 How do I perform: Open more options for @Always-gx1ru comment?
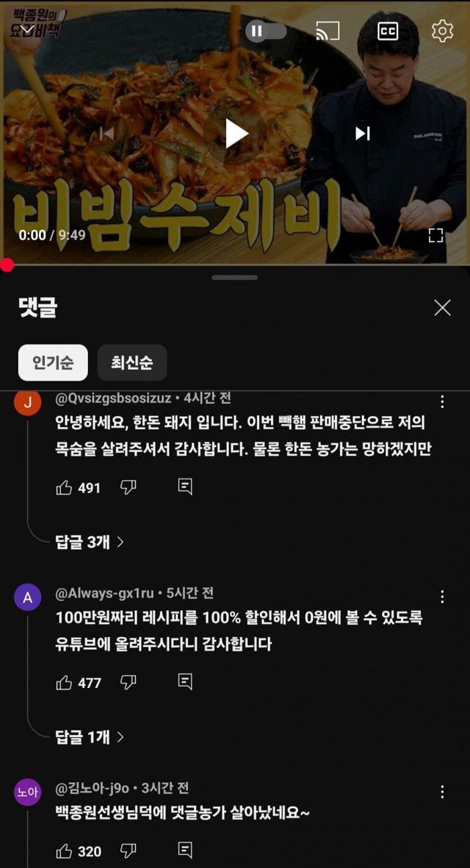pos(442,597)
